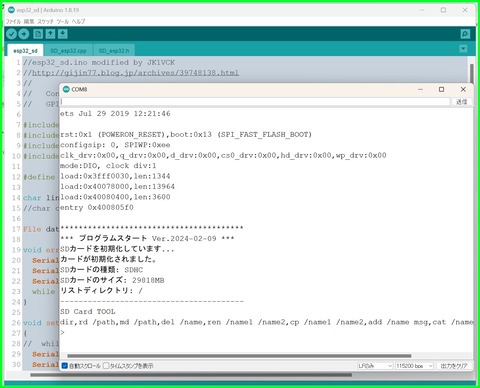Click the 'load:0x3fff0030,len:1344' line
The width and height of the screenshot is (480, 388).
115,176
